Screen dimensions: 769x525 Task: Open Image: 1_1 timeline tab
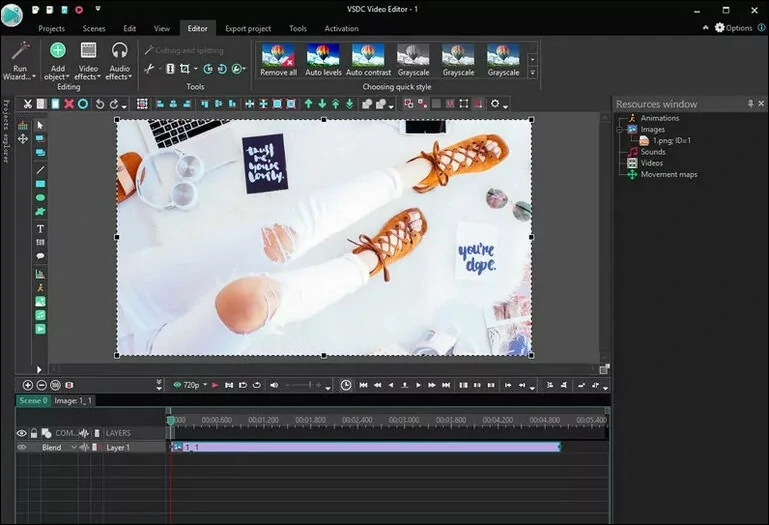[73, 401]
